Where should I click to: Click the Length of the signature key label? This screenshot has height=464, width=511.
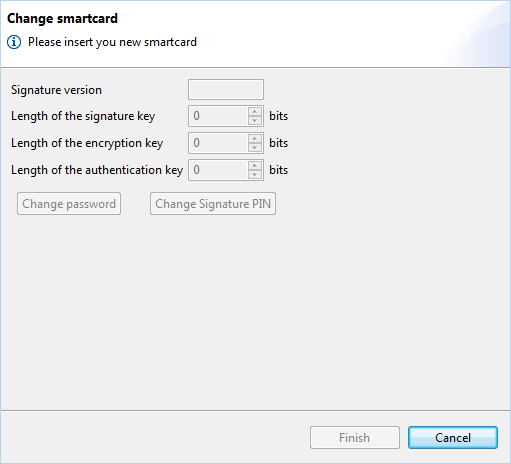click(83, 116)
